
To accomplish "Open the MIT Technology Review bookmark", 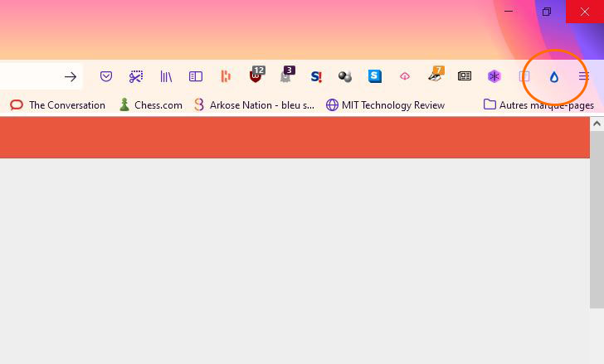I will pyautogui.click(x=385, y=104).
